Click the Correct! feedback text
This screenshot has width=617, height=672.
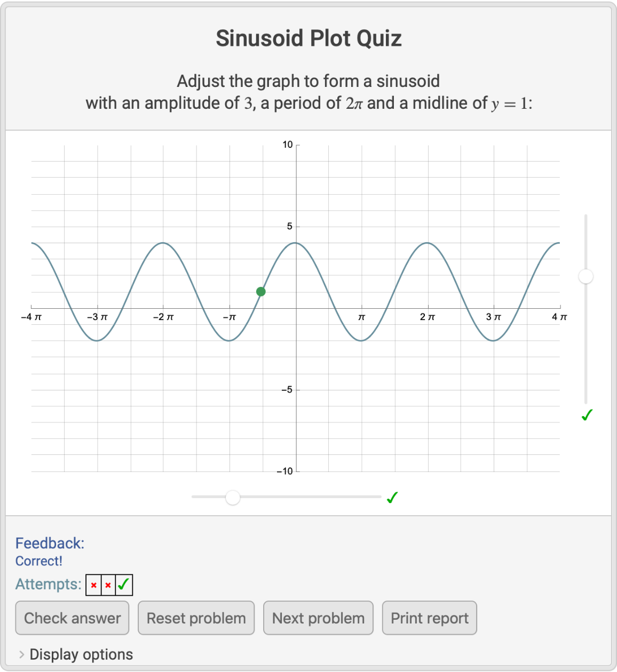39,561
